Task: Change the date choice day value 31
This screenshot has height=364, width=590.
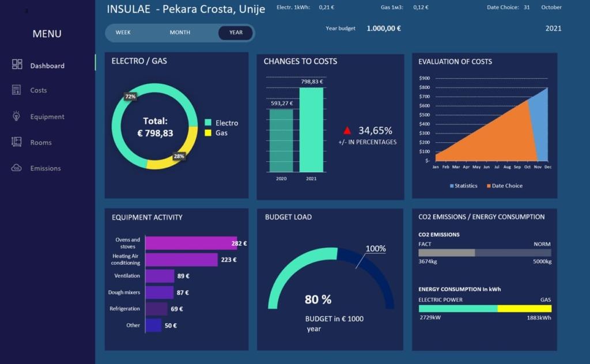Action: (x=527, y=7)
